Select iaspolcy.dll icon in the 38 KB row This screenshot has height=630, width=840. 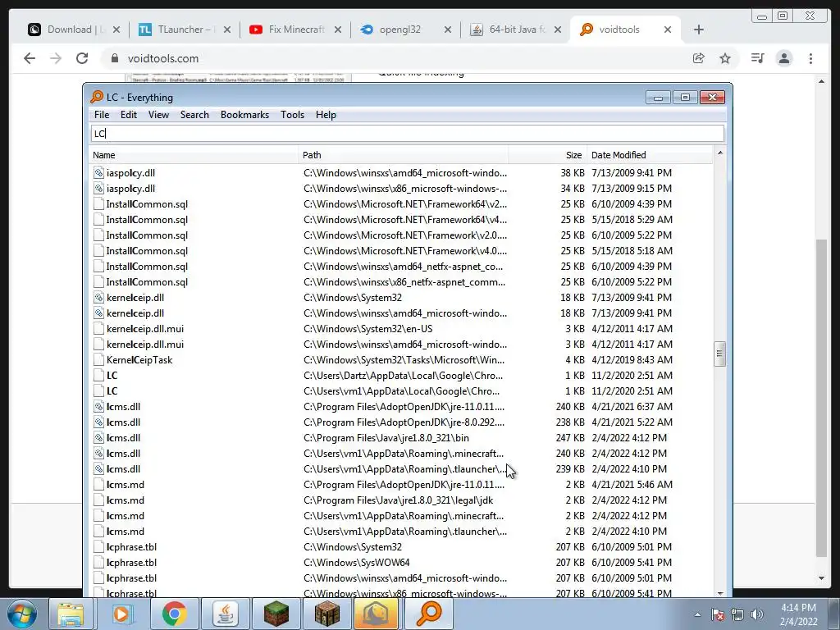98,172
